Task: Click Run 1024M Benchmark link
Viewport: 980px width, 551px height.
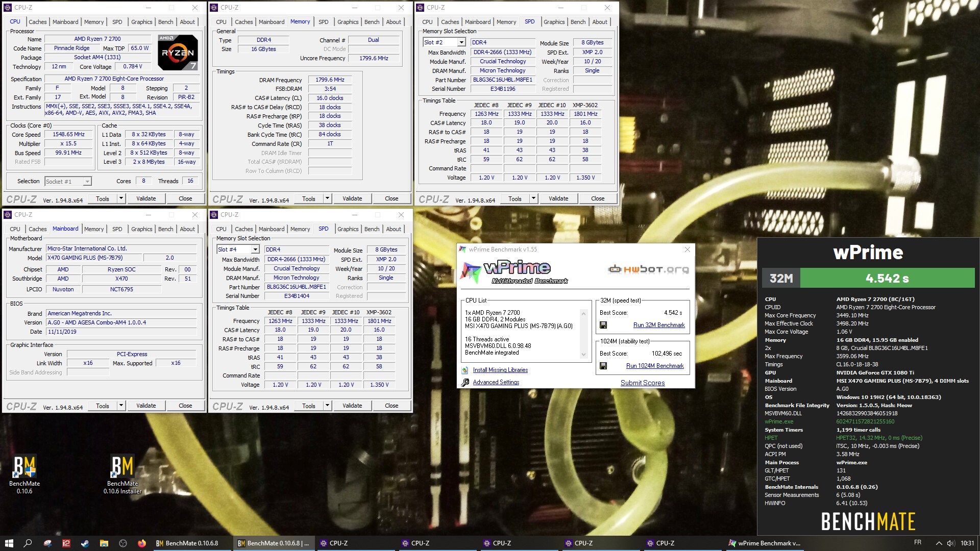Action: [x=655, y=366]
